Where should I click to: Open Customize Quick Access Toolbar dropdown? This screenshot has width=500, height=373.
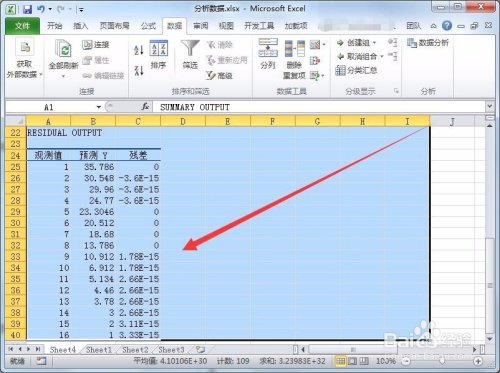tap(81, 10)
